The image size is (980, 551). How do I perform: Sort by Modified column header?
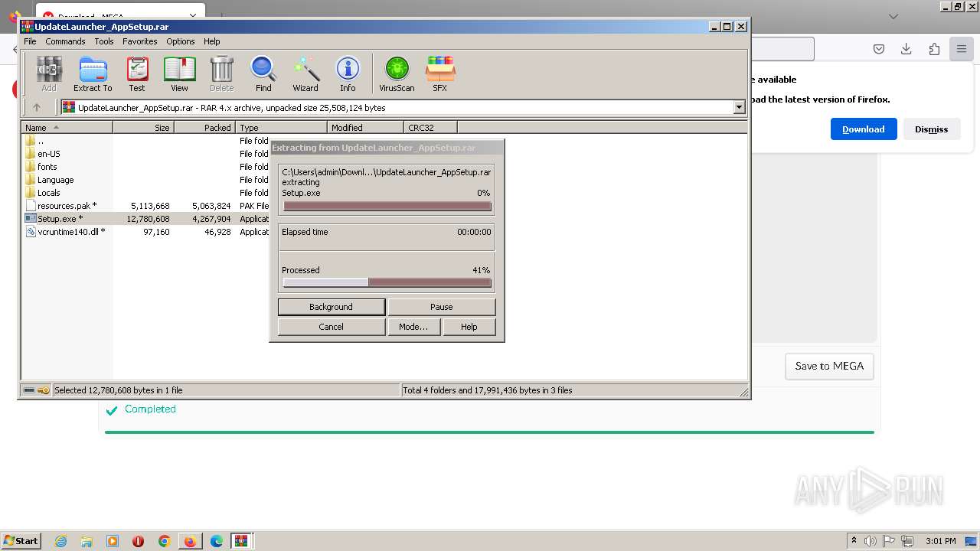366,128
